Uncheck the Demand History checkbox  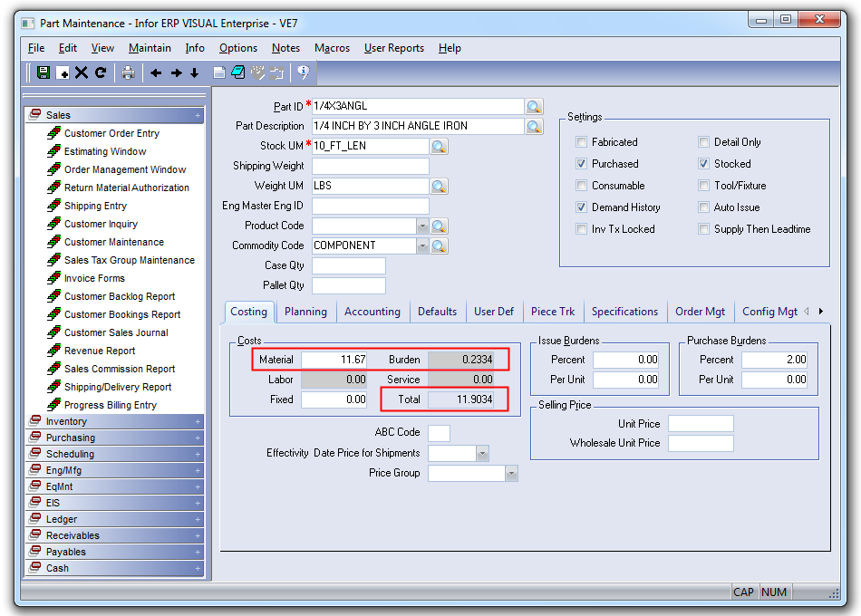[x=581, y=207]
